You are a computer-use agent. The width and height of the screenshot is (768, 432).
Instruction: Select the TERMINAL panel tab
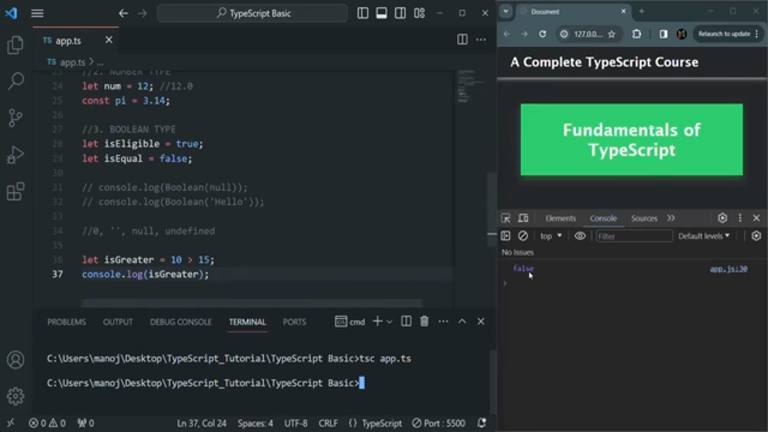click(247, 322)
